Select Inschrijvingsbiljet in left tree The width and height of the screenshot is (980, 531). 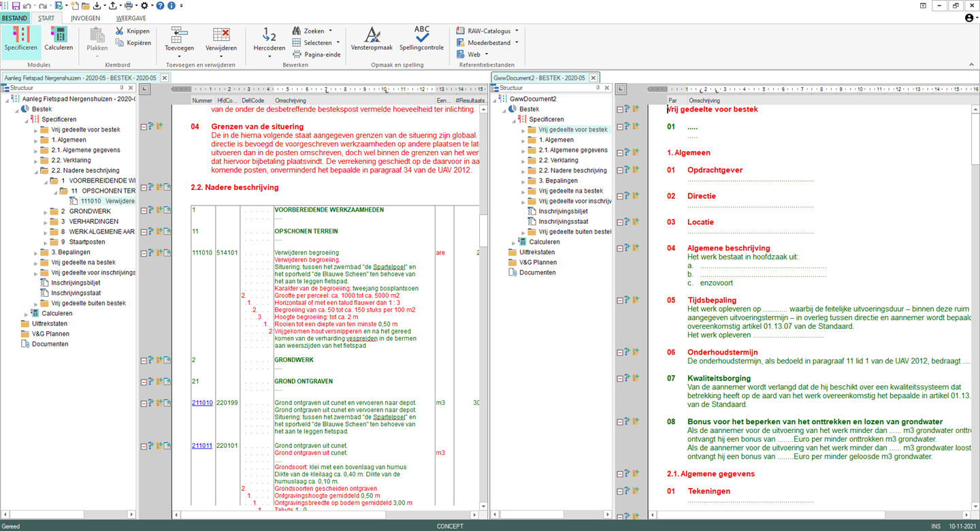click(x=76, y=283)
